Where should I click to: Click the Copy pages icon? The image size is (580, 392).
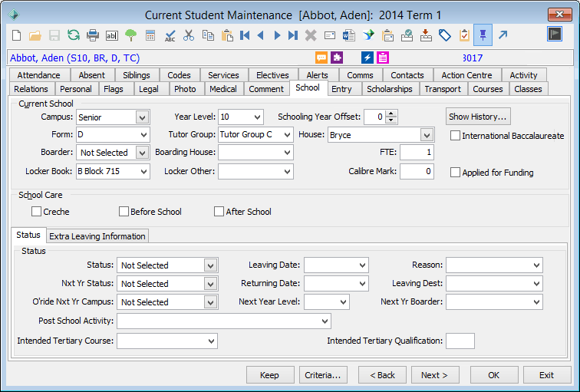click(208, 35)
